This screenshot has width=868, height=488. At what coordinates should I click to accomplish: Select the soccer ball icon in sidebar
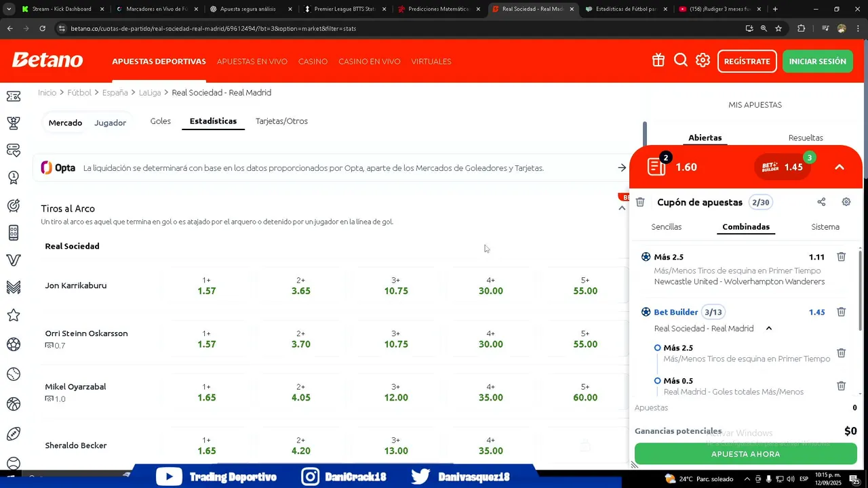pos(13,344)
